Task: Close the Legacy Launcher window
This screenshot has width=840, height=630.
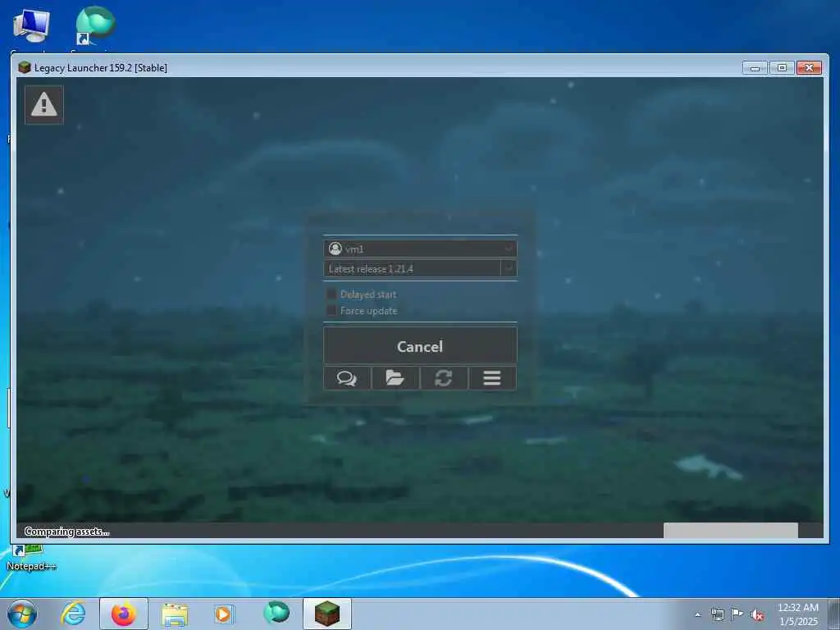Action: click(810, 68)
